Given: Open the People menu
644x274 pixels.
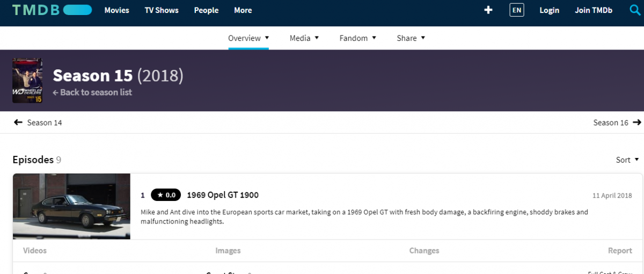Looking at the screenshot, I should click(x=206, y=10).
